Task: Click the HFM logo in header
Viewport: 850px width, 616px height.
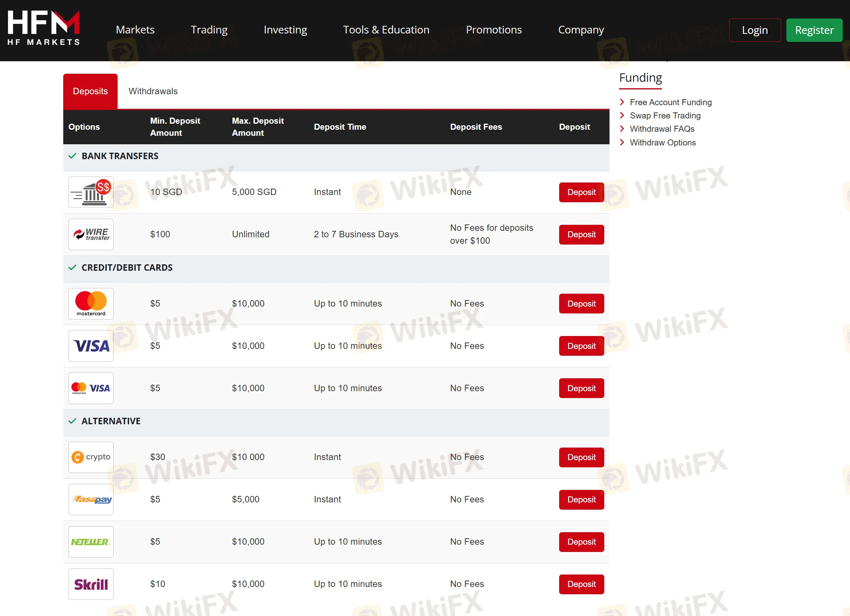Action: (x=44, y=28)
